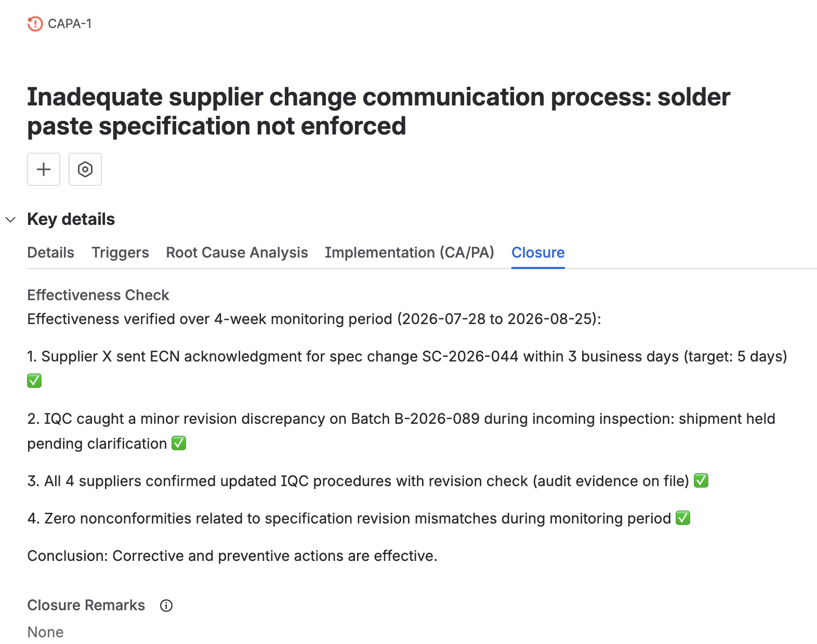Open the CAPA-1 issue key link
This screenshot has height=644, width=817.
pyautogui.click(x=70, y=24)
